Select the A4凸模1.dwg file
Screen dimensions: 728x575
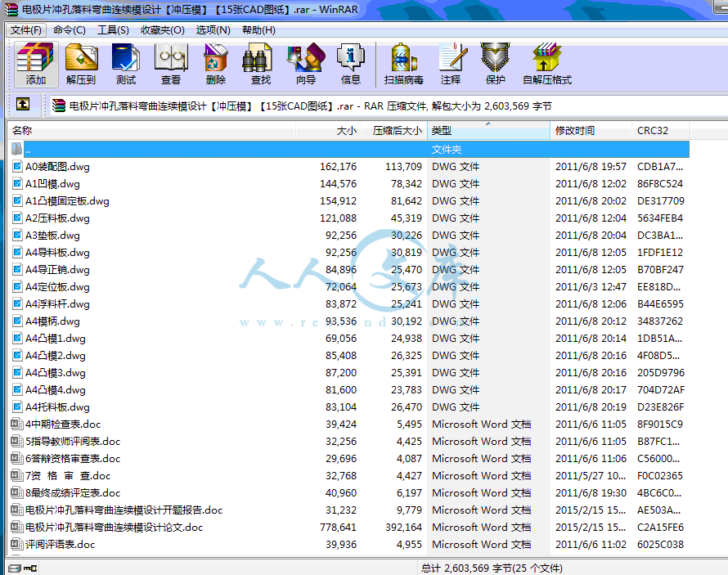coord(56,339)
